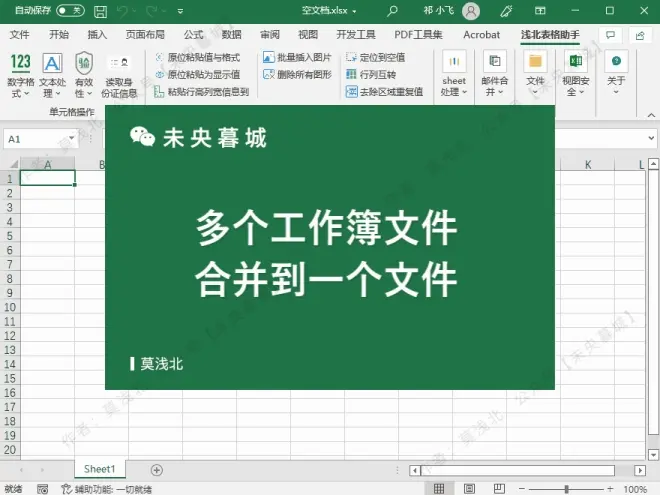The width and height of the screenshot is (660, 495).
Task: Open the 邮件合并 dropdown
Action: [x=495, y=73]
